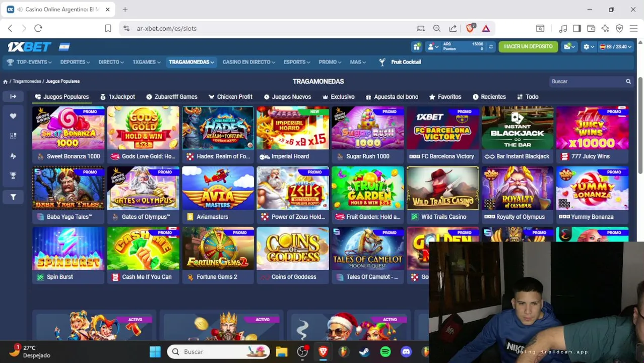Open the Brave Wallet icon
This screenshot has height=363, width=644.
coord(591,28)
